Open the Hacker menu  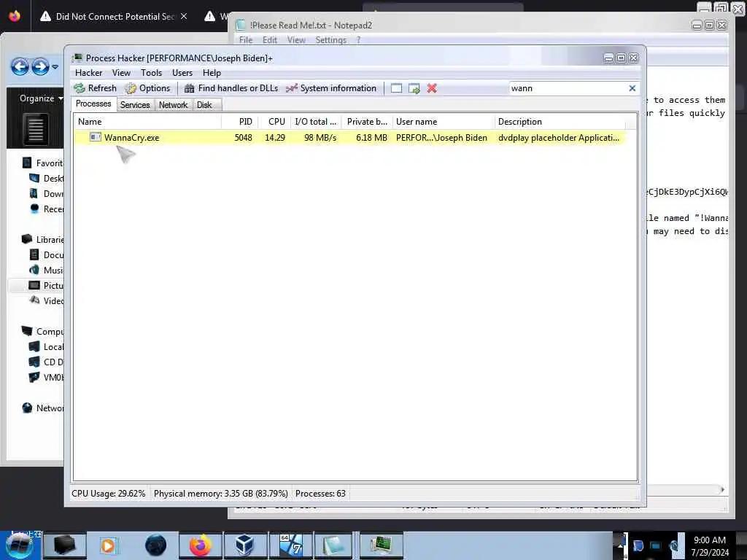click(88, 73)
